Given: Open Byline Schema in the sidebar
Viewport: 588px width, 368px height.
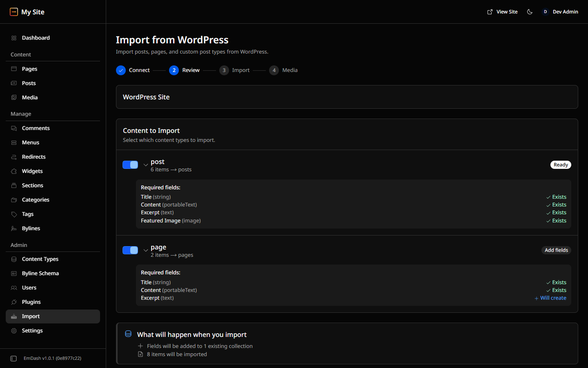Looking at the screenshot, I should tap(53, 274).
